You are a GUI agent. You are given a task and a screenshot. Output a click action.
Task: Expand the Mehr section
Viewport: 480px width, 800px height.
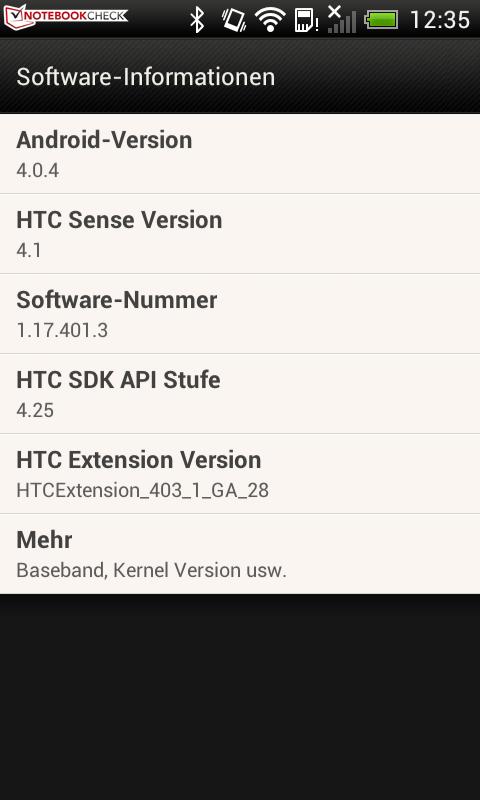tap(240, 554)
